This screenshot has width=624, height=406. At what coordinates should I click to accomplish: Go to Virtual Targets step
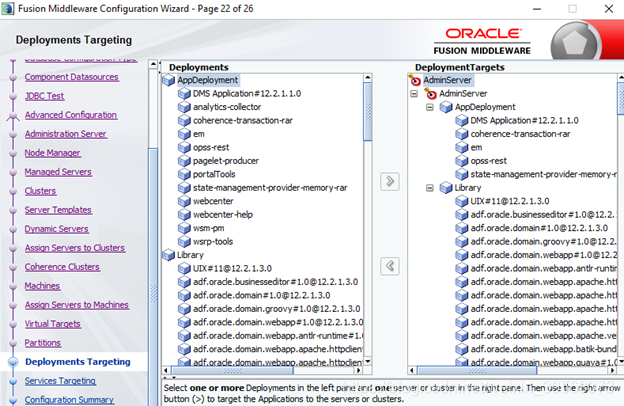53,324
